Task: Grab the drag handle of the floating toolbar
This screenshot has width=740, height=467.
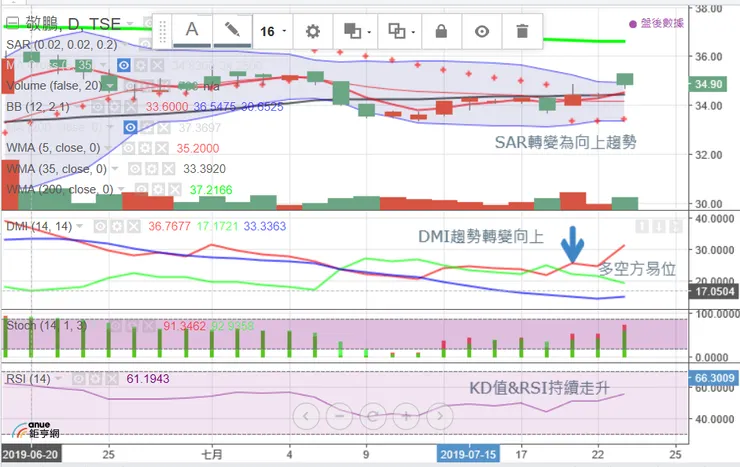Action: coord(162,32)
